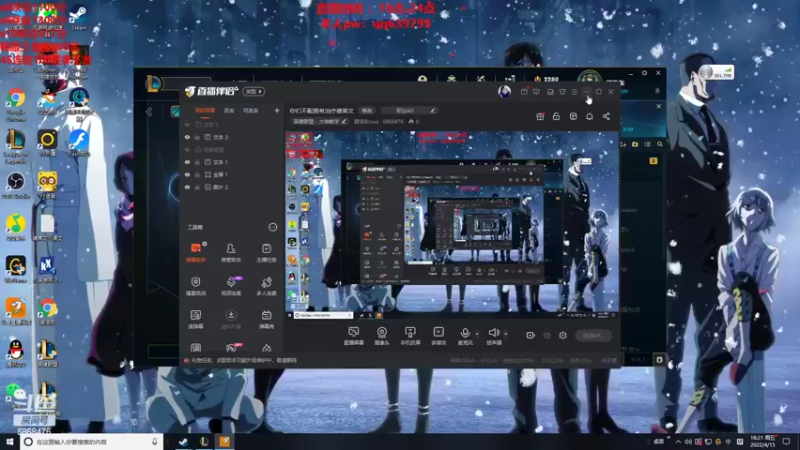800x450 pixels.
Task: Open the hamburger menu in assistant title bar
Action: point(574,92)
